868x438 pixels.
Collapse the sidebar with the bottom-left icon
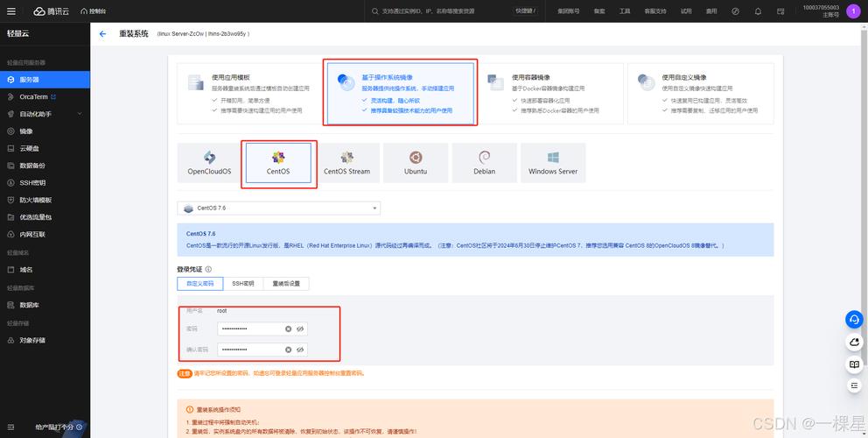point(10,427)
